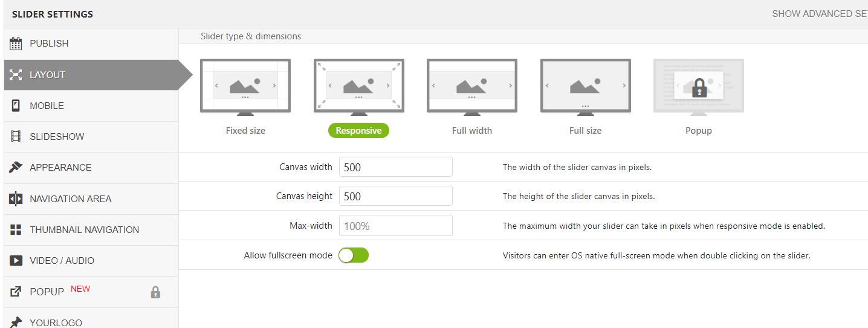
Task: Switch to the Yourlogo settings tab
Action: (x=56, y=322)
